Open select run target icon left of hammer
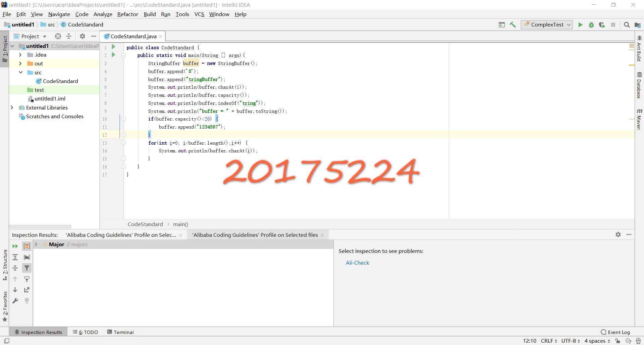The height and width of the screenshot is (345, 644). 502,25
